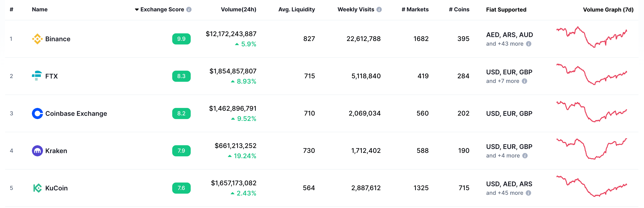Open the Coinbase Exchange link
Image resolution: width=644 pixels, height=208 pixels.
(76, 113)
